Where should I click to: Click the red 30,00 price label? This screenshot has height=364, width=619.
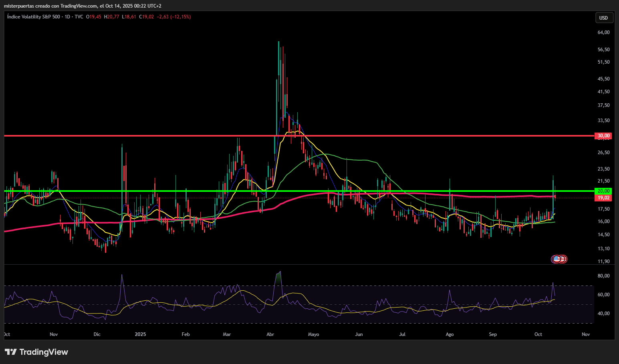point(603,136)
